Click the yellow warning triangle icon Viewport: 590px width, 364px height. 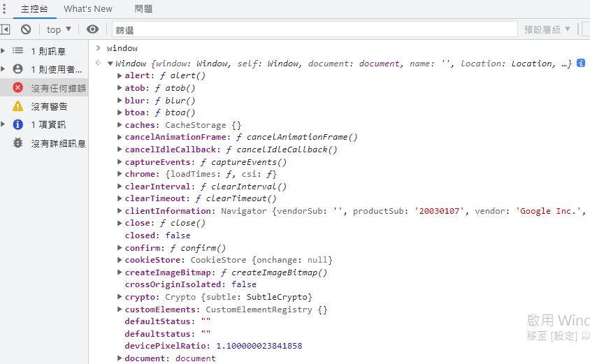(x=17, y=106)
